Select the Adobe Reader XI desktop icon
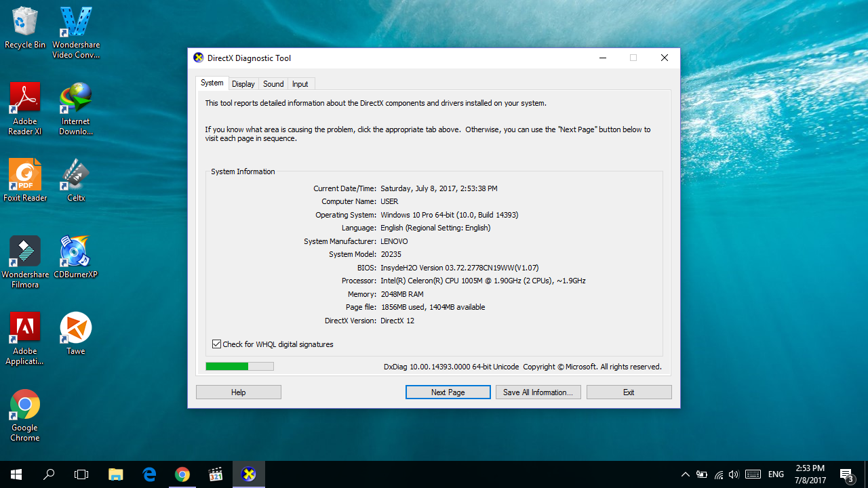Viewport: 868px width, 488px height. [25, 109]
